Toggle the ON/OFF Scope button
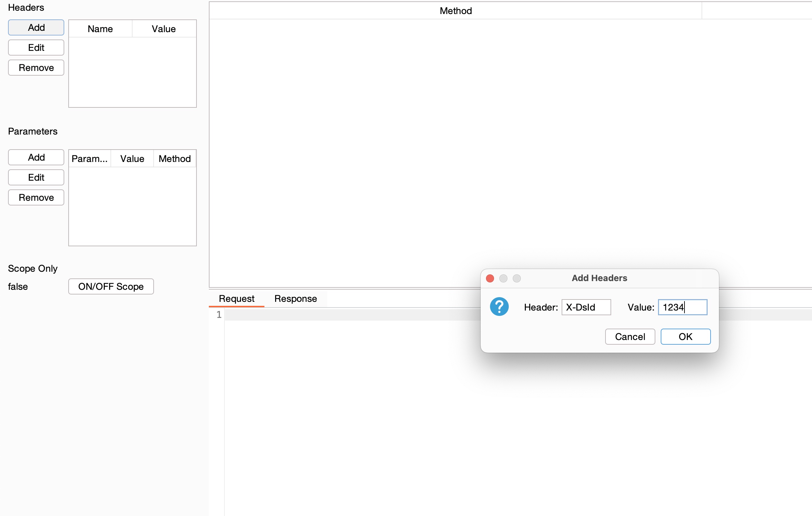Viewport: 812px width, 516px height. 111,286
